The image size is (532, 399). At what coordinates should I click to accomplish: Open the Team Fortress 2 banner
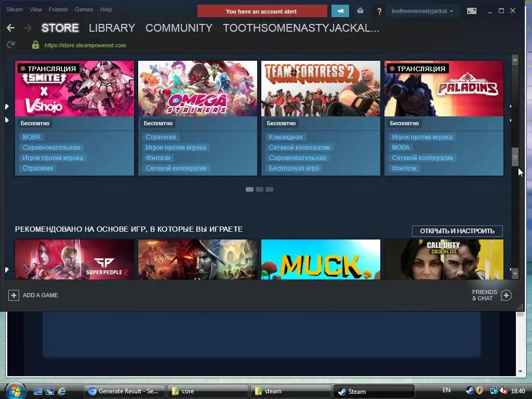click(321, 88)
